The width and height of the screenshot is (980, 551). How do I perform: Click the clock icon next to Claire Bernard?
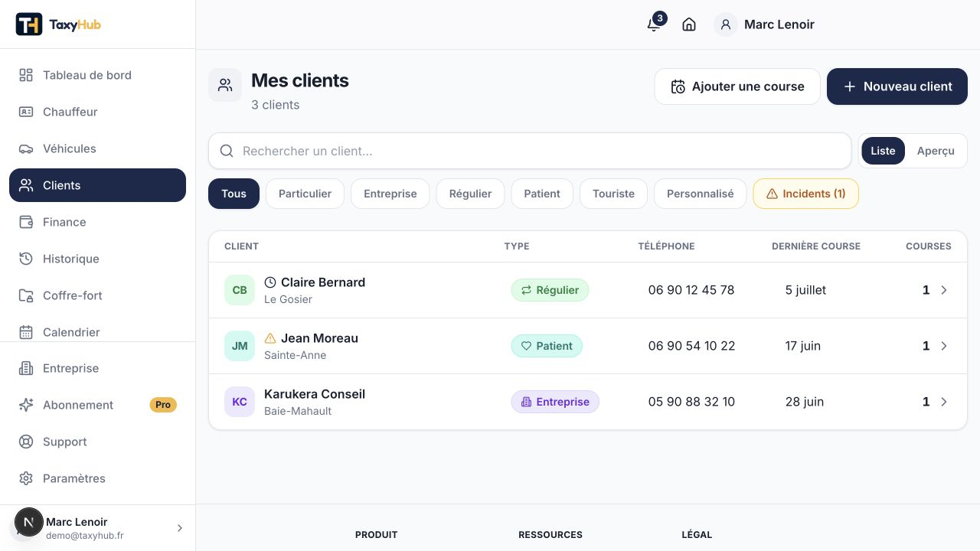(x=270, y=282)
